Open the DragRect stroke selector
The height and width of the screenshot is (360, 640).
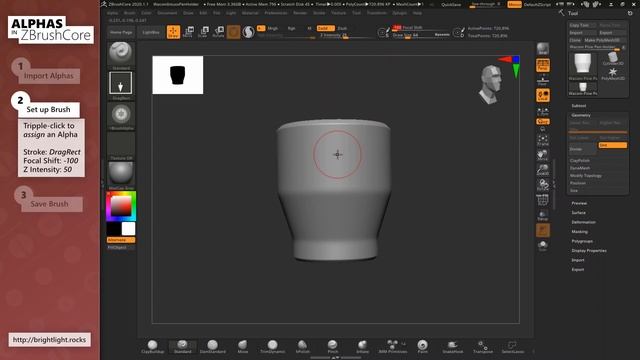pos(121,85)
